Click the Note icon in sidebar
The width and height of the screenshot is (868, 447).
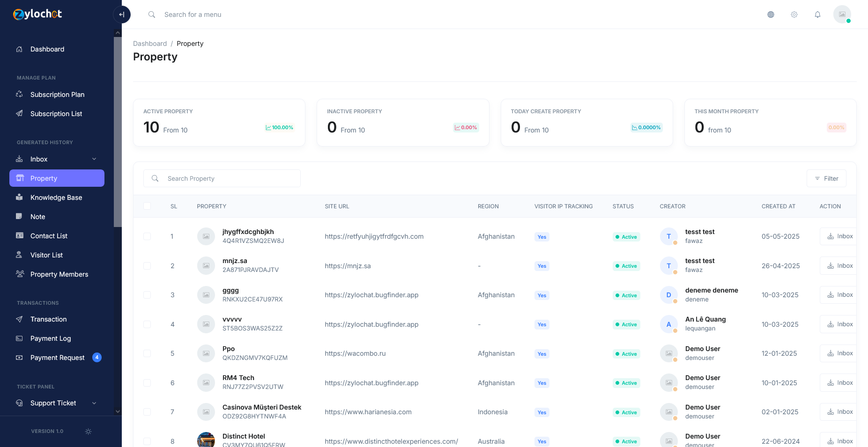point(19,216)
